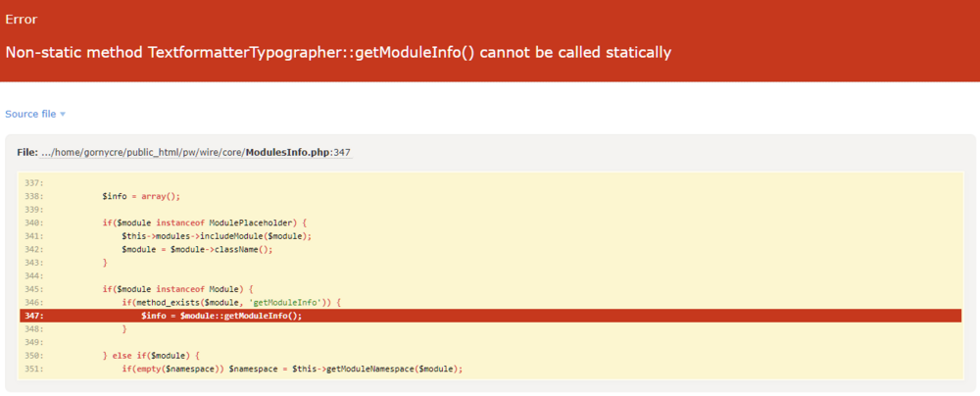This screenshot has width=980, height=396.
Task: Click the ModulesInfo.php file path
Action: (x=195, y=153)
